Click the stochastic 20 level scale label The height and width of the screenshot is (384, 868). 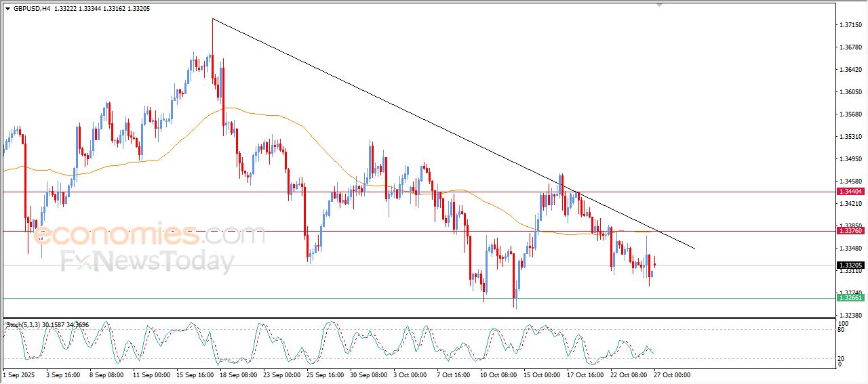842,358
